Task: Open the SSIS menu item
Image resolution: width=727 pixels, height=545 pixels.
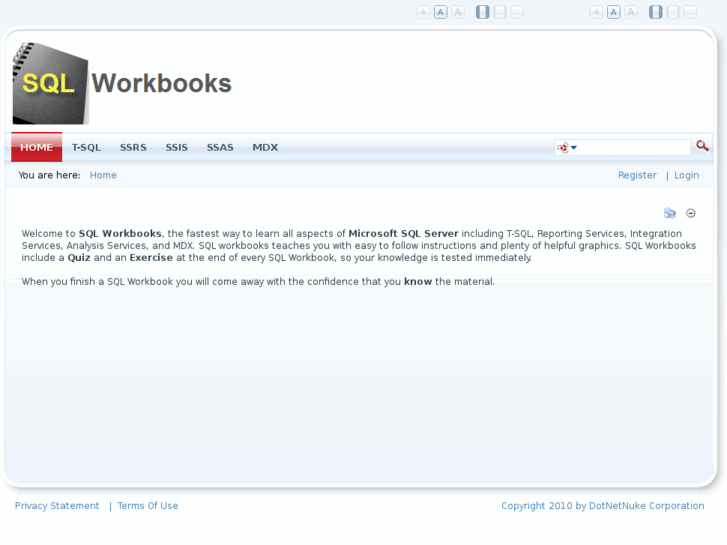Action: click(177, 147)
